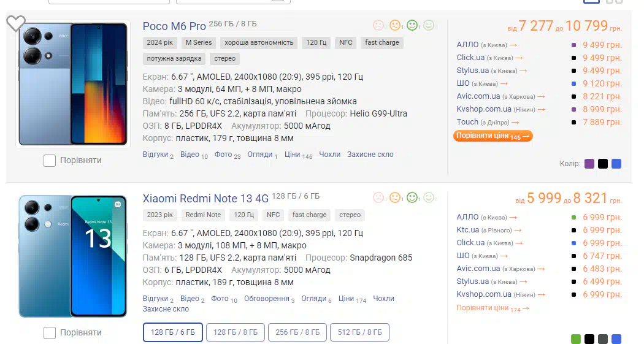The image size is (644, 344).
Task: Open Xiaomi Redmi Note 13 4G title link
Action: [205, 199]
